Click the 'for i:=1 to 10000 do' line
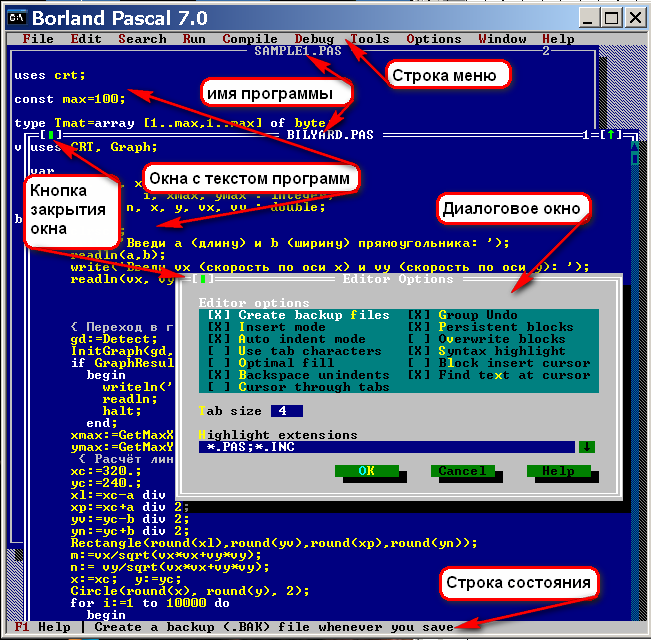The width and height of the screenshot is (651, 640). (150, 603)
